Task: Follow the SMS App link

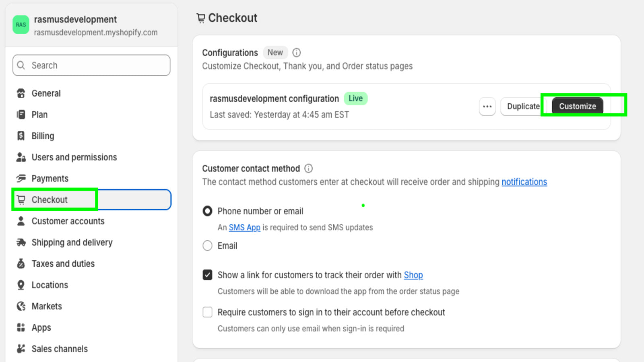Action: [x=244, y=227]
